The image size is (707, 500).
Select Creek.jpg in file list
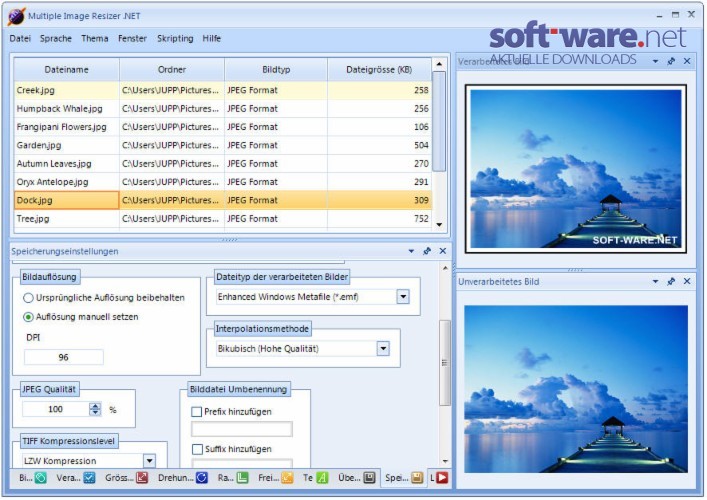coord(223,90)
